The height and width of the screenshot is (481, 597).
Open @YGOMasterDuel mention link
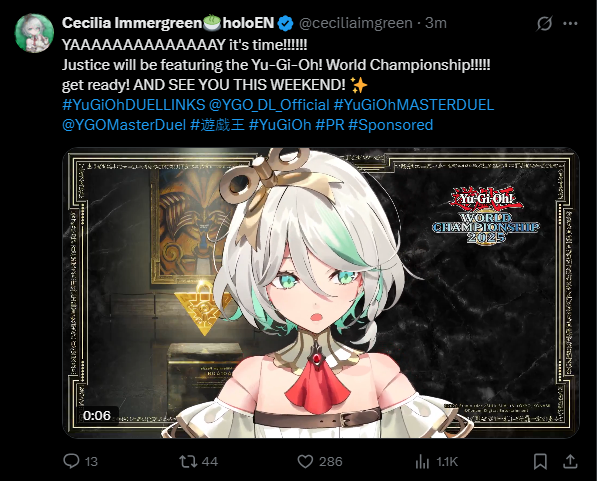click(124, 125)
